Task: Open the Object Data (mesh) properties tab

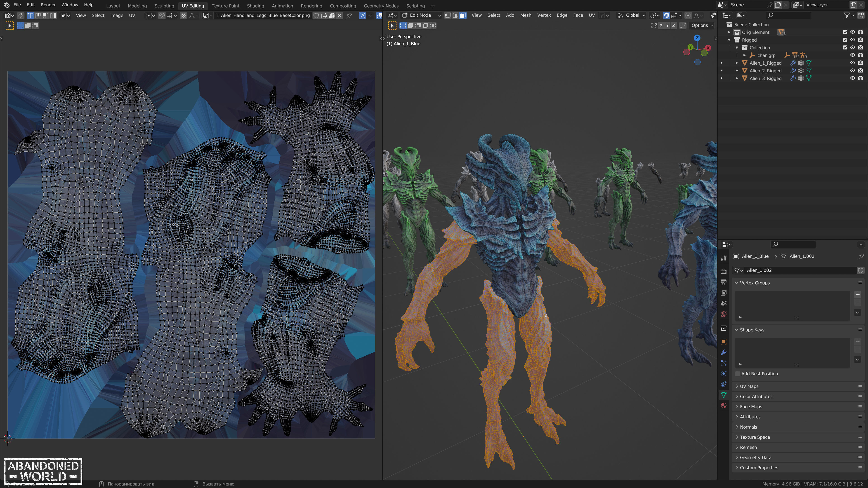Action: tap(723, 395)
